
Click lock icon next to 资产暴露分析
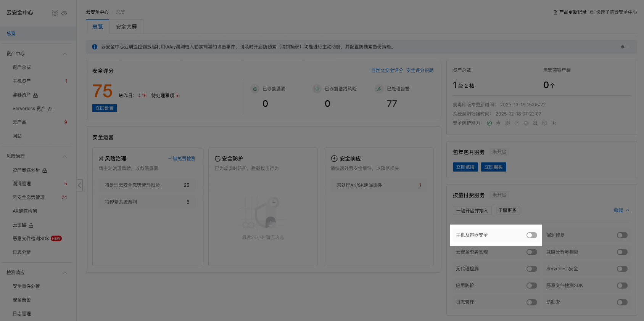[45, 170]
